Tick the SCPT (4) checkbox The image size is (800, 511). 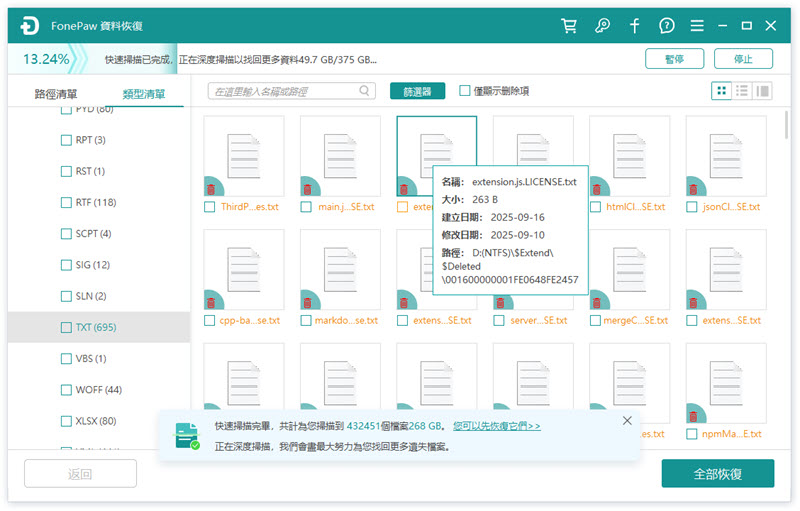[x=66, y=234]
